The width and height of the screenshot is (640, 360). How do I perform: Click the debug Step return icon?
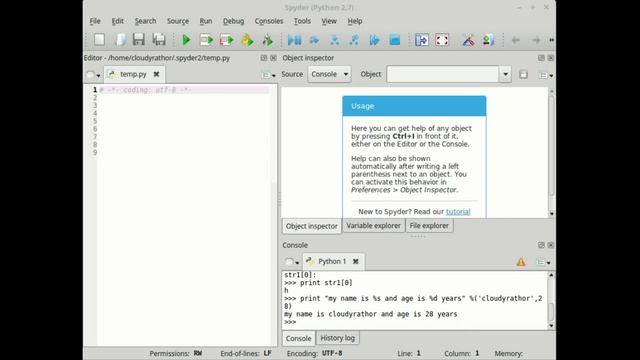coord(354,40)
